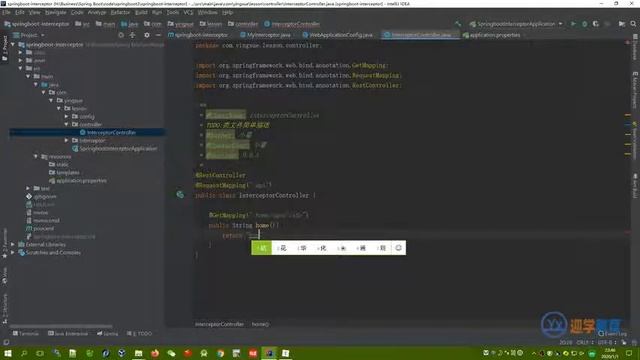Click the expand/collapse all icon in Project panel
Screen dimensions: 640x360
(x=133, y=36)
